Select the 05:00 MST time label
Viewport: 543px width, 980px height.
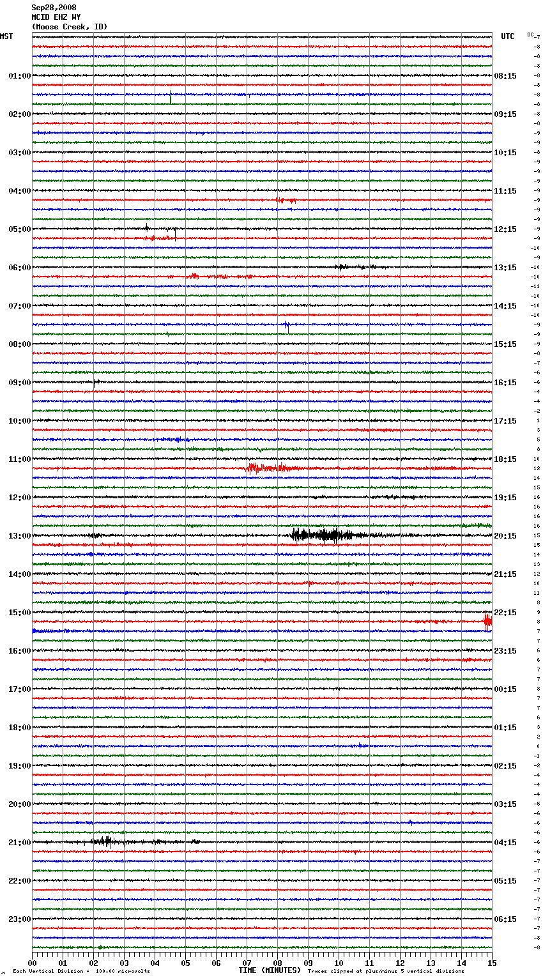pos(20,229)
